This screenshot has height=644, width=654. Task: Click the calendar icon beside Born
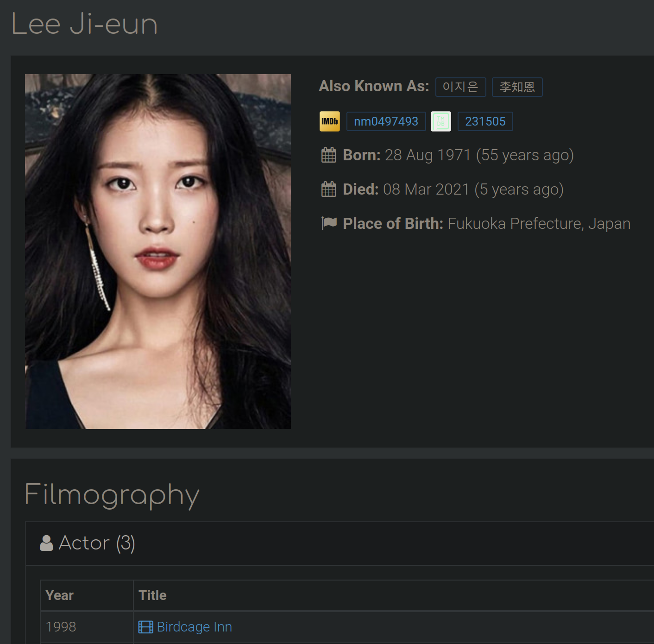pos(329,155)
